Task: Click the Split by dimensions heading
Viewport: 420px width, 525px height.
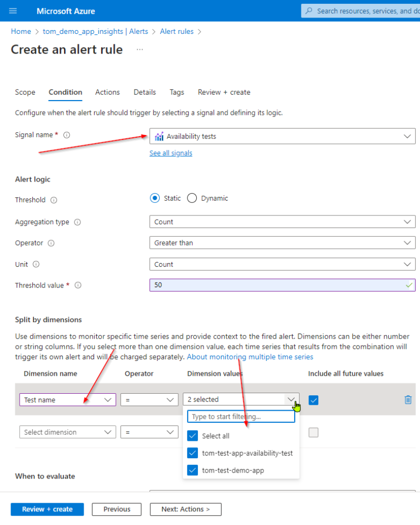Action: pos(48,320)
